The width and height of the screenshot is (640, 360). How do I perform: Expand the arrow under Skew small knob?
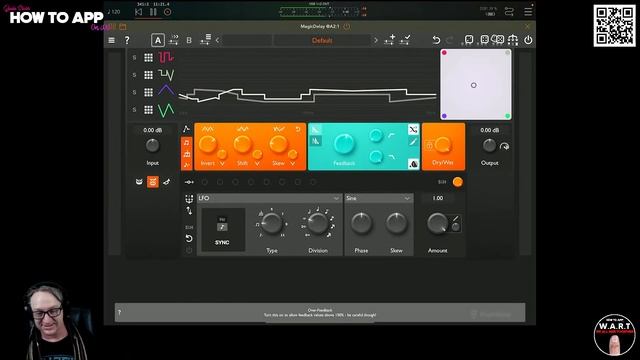tap(293, 163)
